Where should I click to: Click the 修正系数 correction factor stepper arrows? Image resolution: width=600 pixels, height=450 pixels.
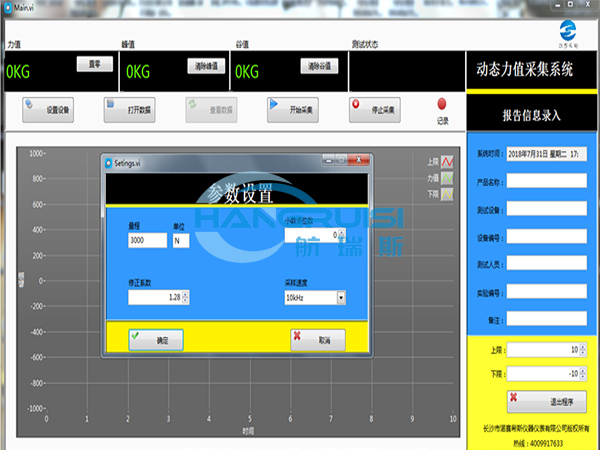(187, 297)
